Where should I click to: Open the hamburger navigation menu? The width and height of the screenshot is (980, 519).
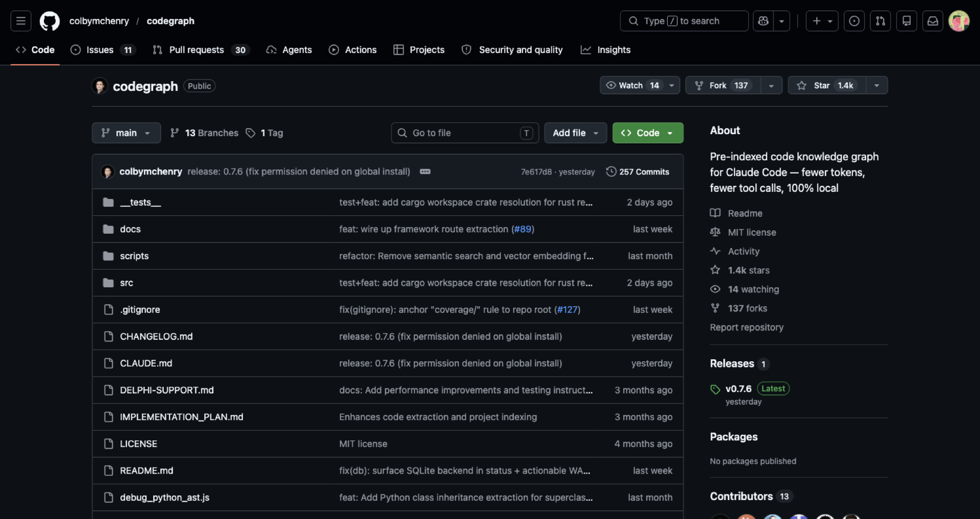(21, 21)
